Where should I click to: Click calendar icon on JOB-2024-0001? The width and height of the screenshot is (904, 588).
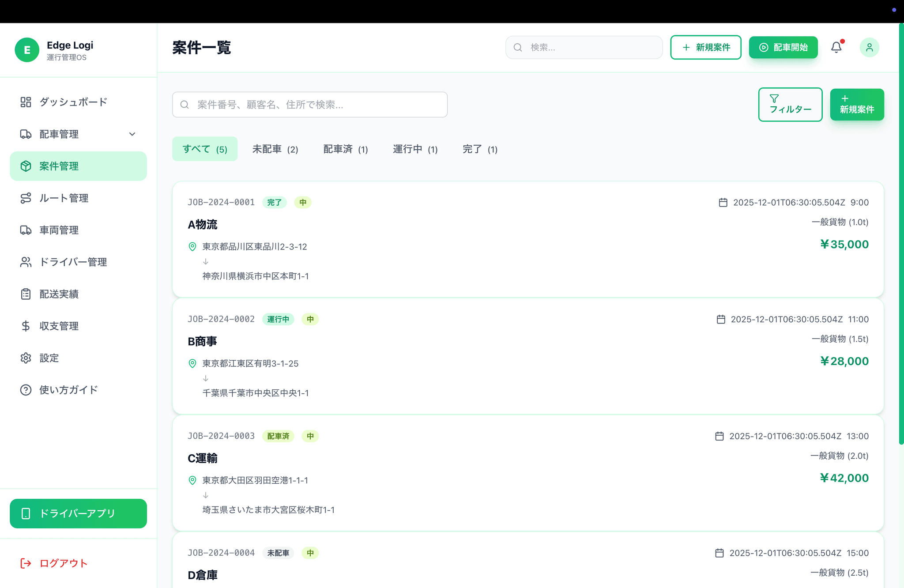click(x=723, y=202)
